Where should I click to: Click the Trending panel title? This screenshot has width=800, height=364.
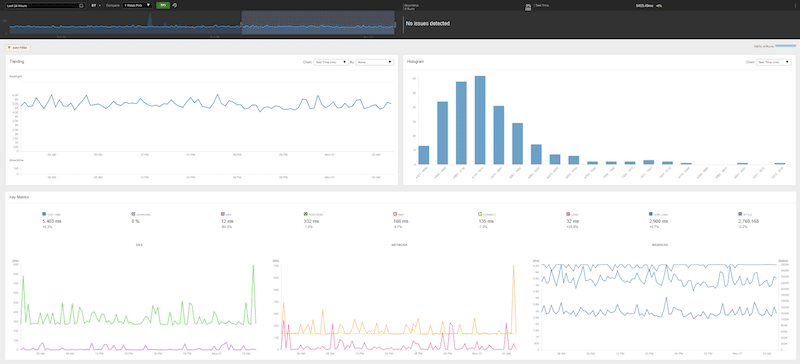(17, 62)
